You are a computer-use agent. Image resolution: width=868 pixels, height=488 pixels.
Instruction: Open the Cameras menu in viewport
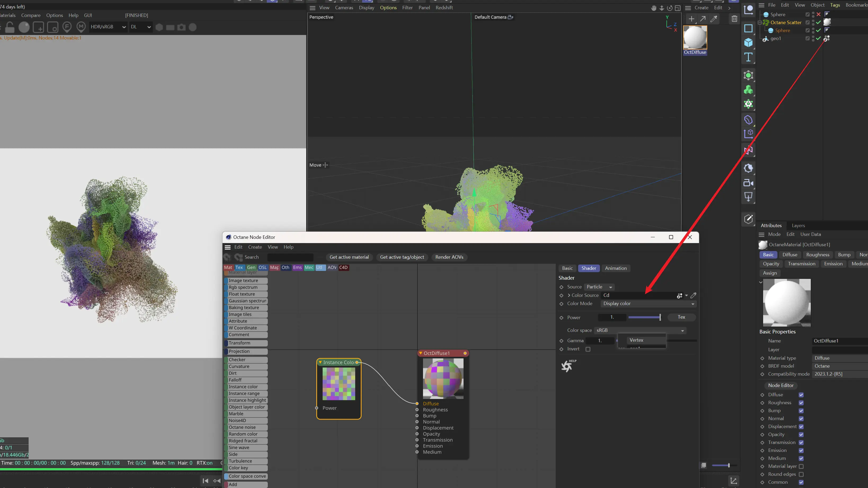pyautogui.click(x=344, y=8)
